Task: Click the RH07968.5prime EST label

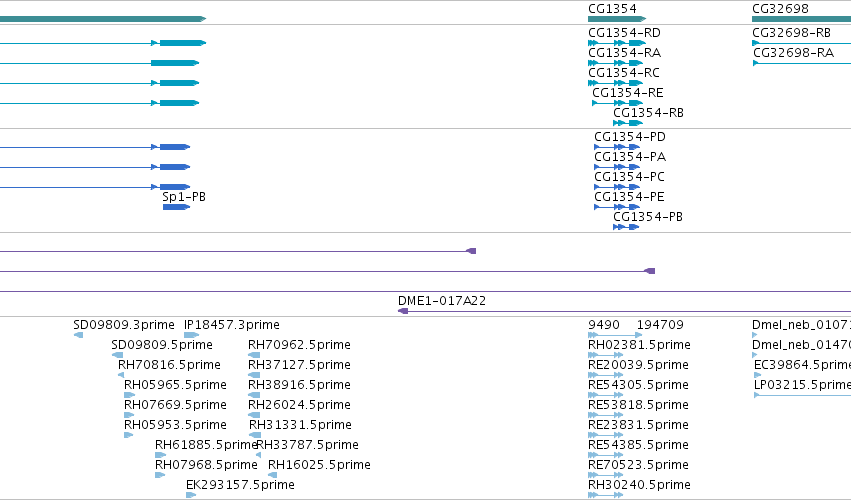Action: pyautogui.click(x=206, y=465)
